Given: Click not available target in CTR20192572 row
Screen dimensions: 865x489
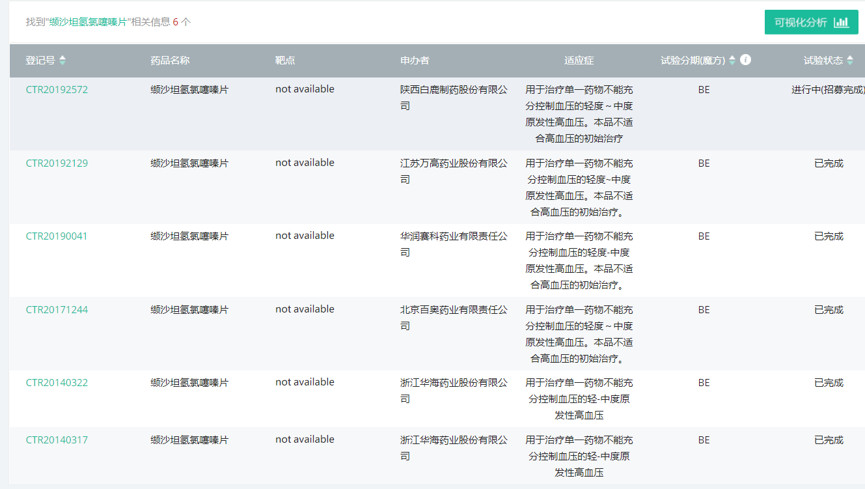Looking at the screenshot, I should pyautogui.click(x=305, y=89).
